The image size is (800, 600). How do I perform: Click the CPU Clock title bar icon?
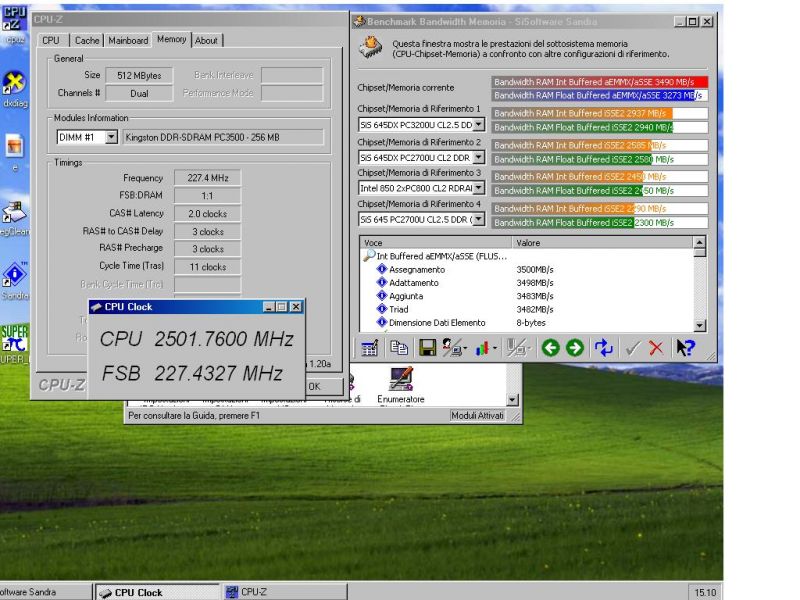pos(95,307)
